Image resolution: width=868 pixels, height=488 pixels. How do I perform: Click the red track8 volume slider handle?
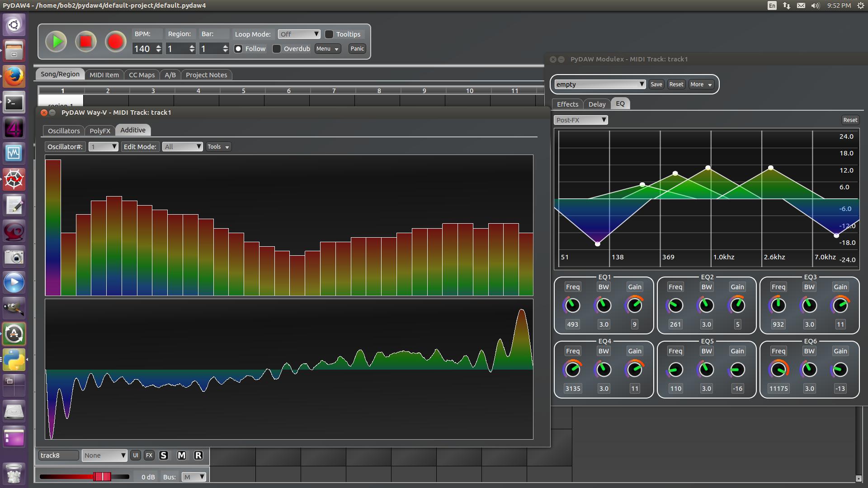tap(102, 477)
